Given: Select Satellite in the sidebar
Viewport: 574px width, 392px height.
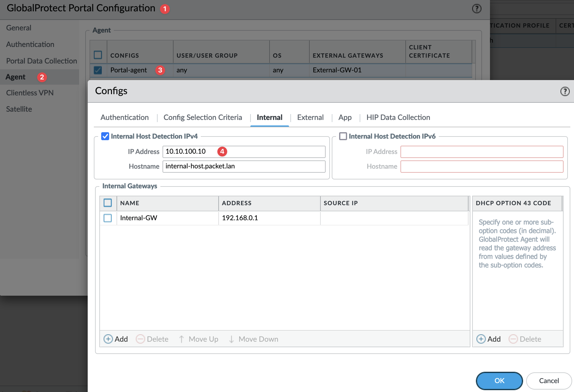Looking at the screenshot, I should point(19,109).
